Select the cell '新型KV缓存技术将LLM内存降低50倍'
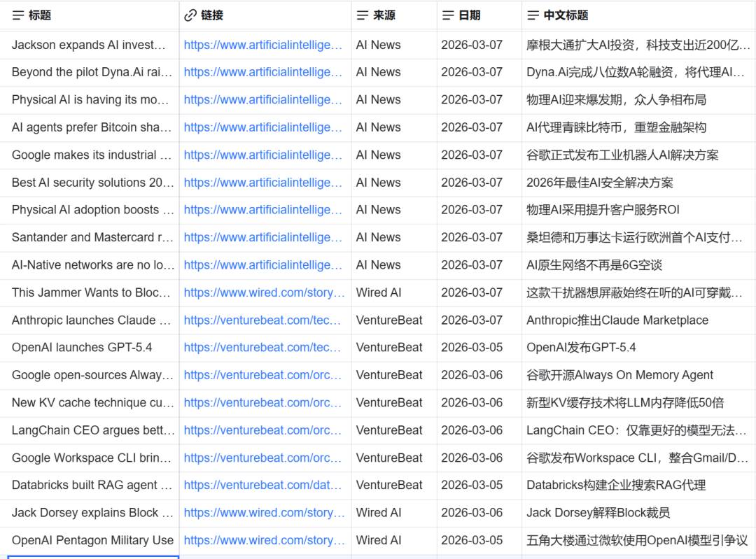This screenshot has width=756, height=559. pyautogui.click(x=639, y=402)
